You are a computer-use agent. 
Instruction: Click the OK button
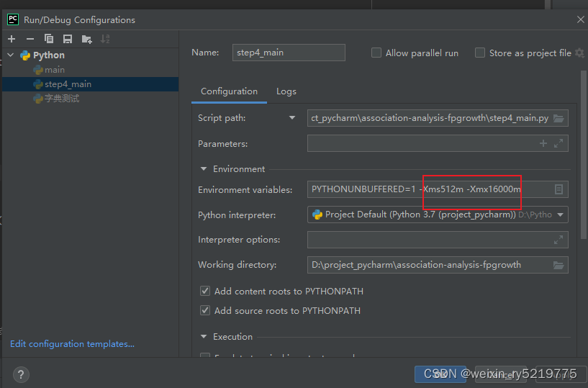point(440,374)
